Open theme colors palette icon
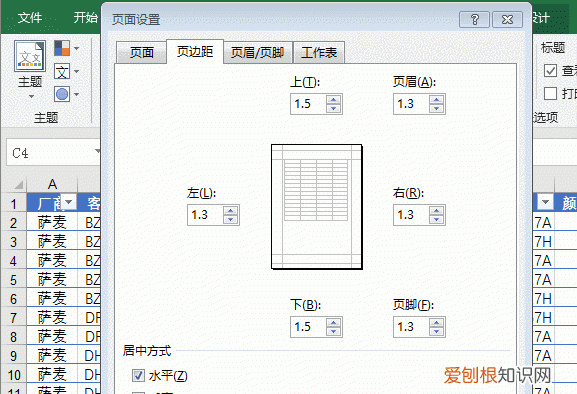 pos(62,48)
